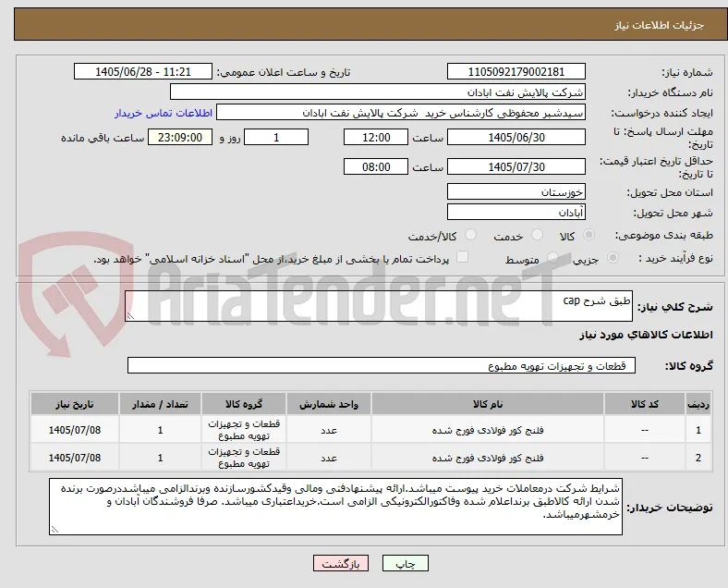This screenshot has width=728, height=588.
Task: Click the کد کالا column header
Action: tap(645, 404)
